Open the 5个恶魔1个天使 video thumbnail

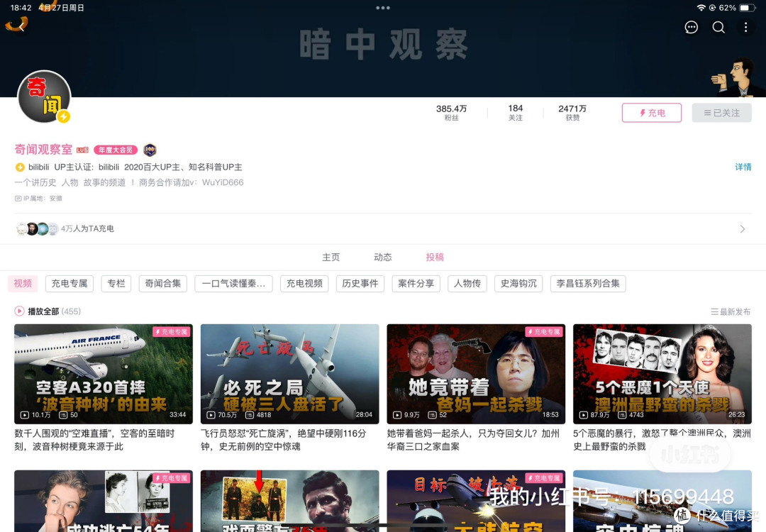tap(662, 374)
